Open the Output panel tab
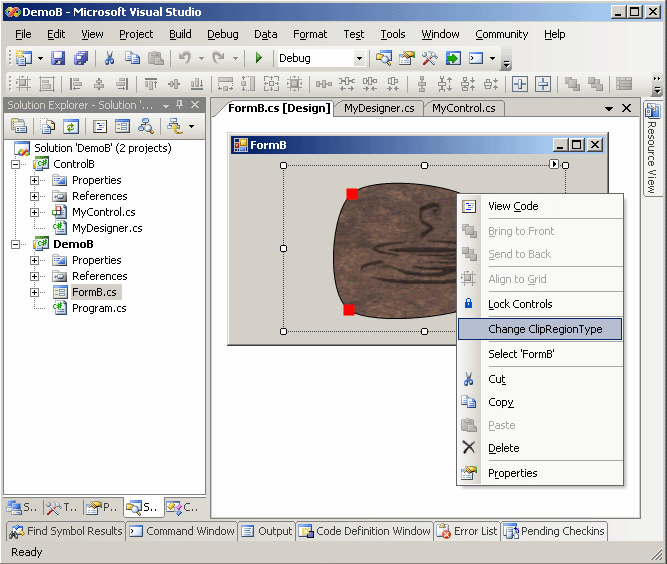Screen dimensions: 667x564 (267, 531)
